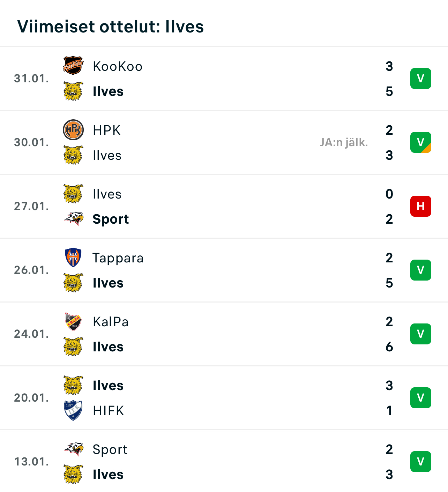
Task: Open the HIFK team name link
Action: point(109,411)
